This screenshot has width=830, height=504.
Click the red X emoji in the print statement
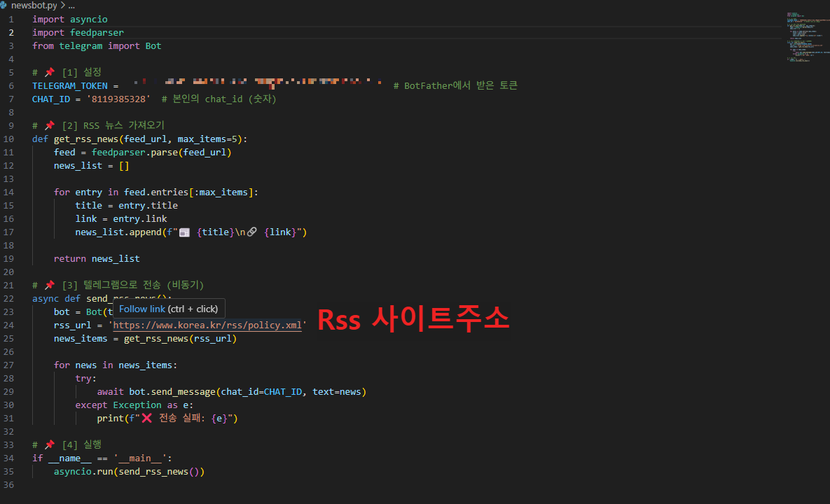pos(147,418)
